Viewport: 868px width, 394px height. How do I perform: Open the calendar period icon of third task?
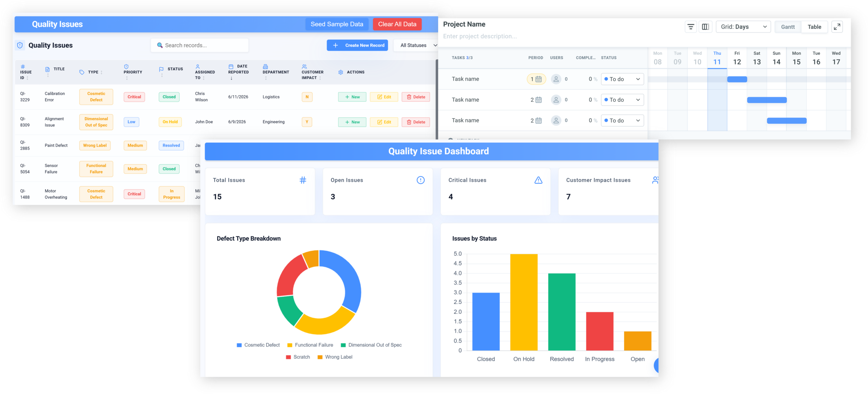click(538, 121)
